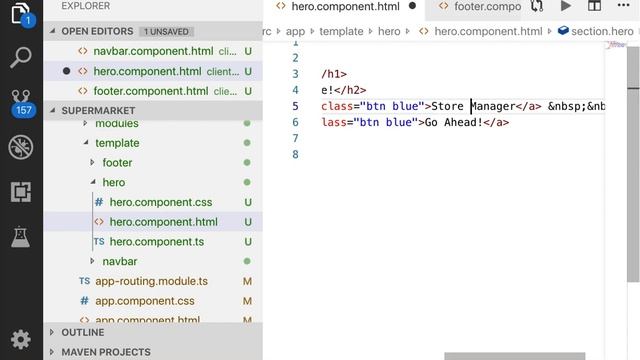Select hero.component.html in file tree
This screenshot has height=360, width=640.
153,222
